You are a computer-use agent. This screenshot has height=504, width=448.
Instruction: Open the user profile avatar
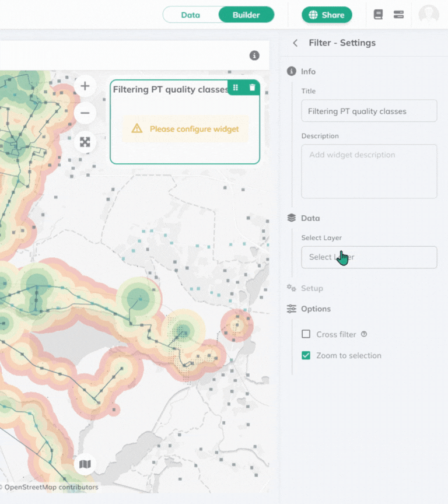pyautogui.click(x=429, y=15)
